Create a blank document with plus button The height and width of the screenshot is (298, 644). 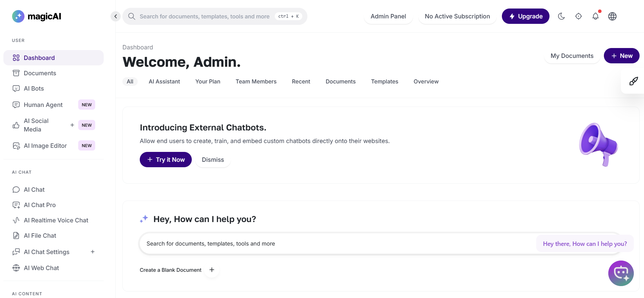(212, 270)
